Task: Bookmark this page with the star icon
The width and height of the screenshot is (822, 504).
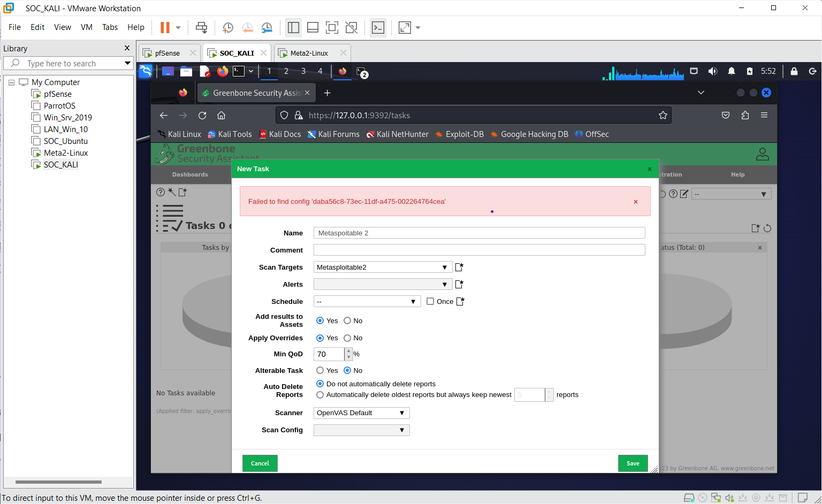Action: [663, 115]
